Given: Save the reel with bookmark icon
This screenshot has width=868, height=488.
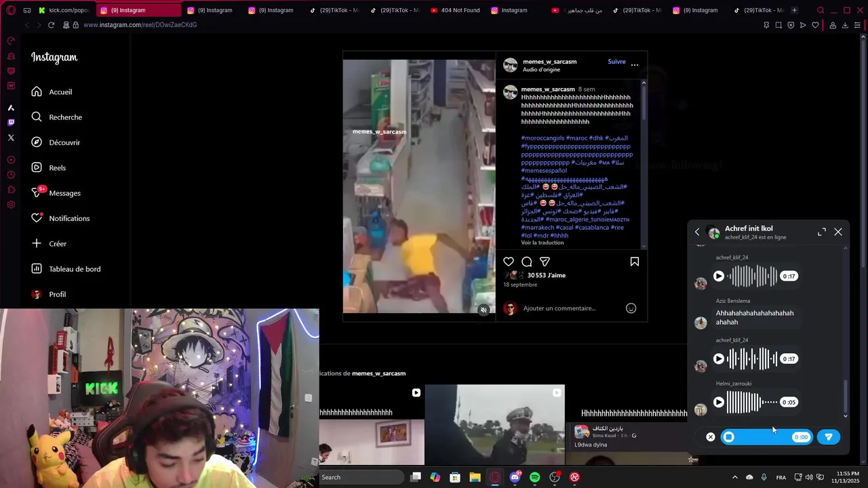Looking at the screenshot, I should click(635, 262).
